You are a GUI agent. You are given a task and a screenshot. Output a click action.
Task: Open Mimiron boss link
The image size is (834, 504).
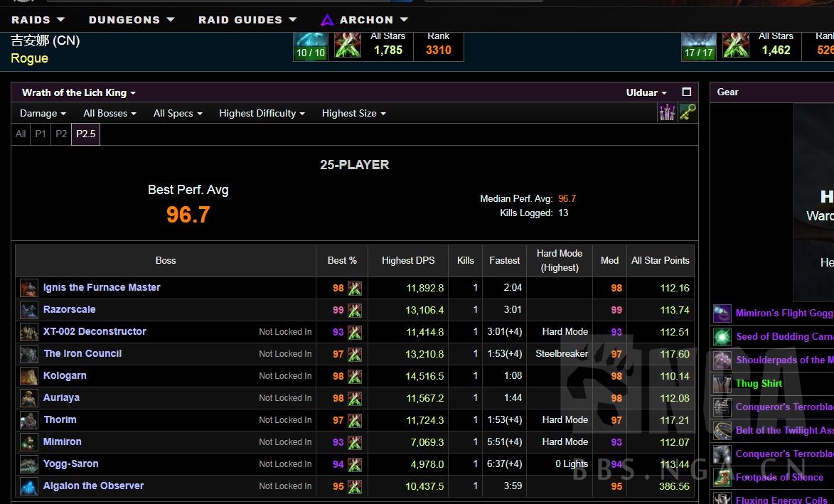tap(63, 441)
